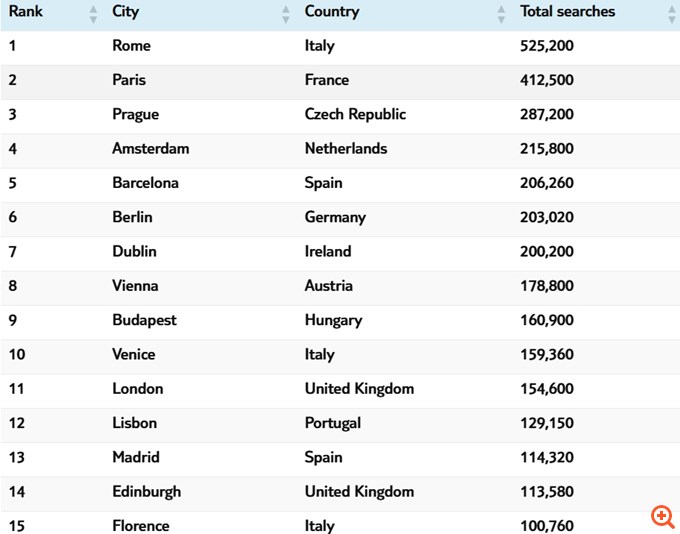Click the Country column header label

[x=332, y=12]
